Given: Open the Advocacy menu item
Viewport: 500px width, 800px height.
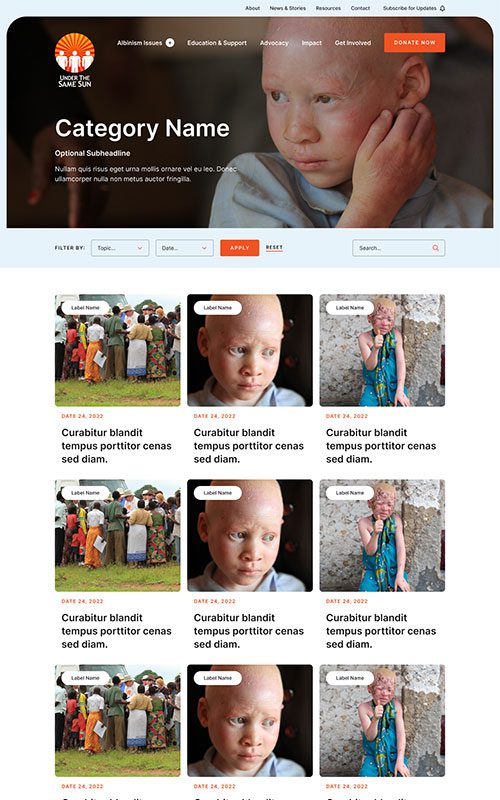Looking at the screenshot, I should coord(274,43).
